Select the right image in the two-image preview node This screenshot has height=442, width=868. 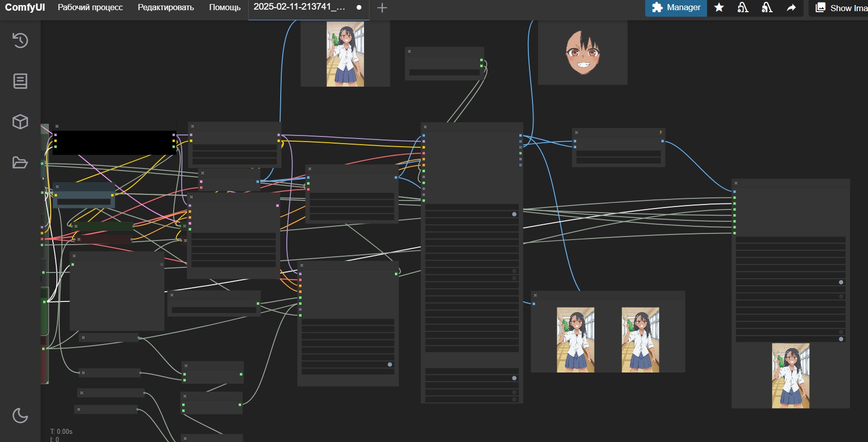(x=641, y=339)
